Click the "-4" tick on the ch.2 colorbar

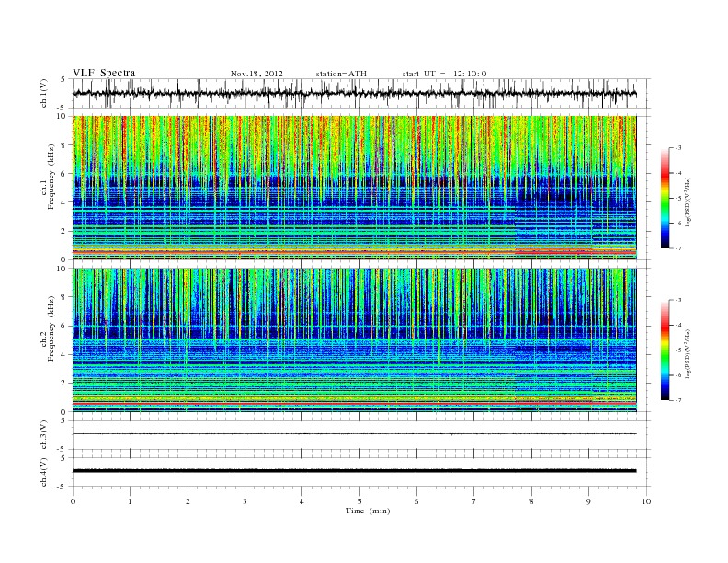coord(678,325)
